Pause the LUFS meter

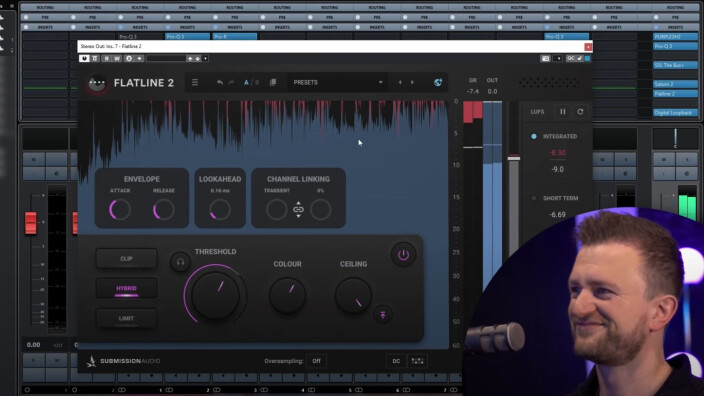pyautogui.click(x=563, y=112)
